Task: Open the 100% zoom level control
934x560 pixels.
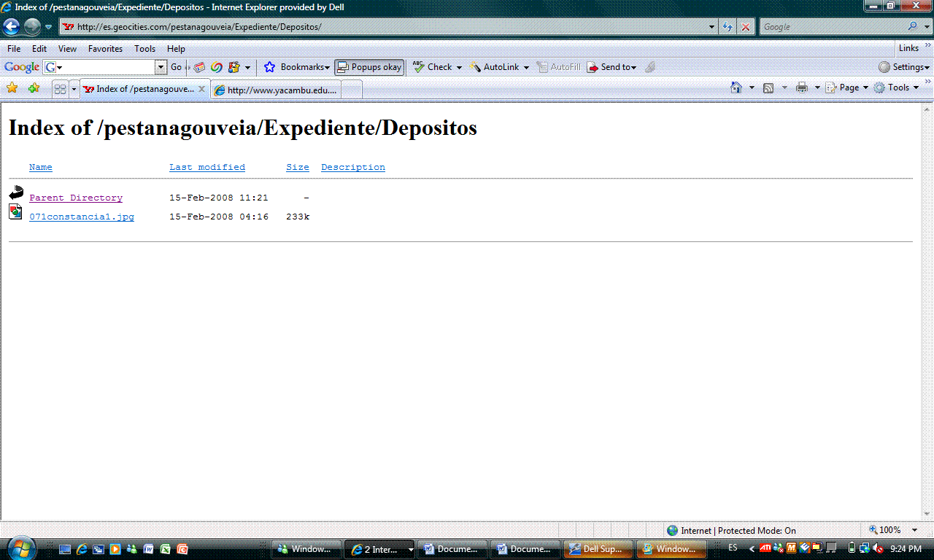Action: (892, 530)
